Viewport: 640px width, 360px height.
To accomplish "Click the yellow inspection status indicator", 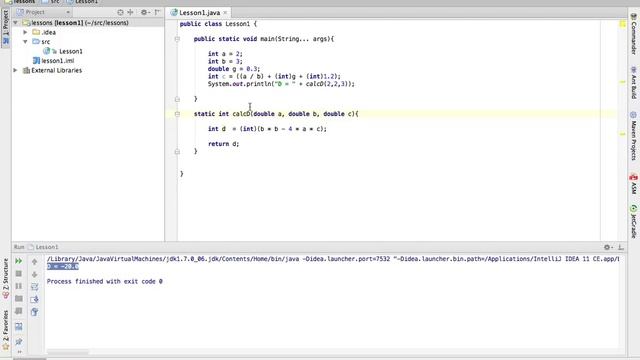I will tap(622, 24).
